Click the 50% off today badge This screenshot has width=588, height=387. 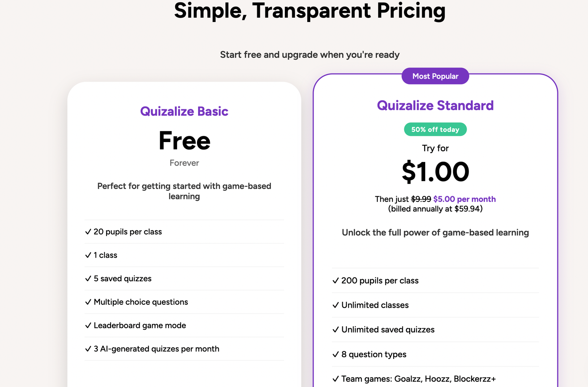435,129
